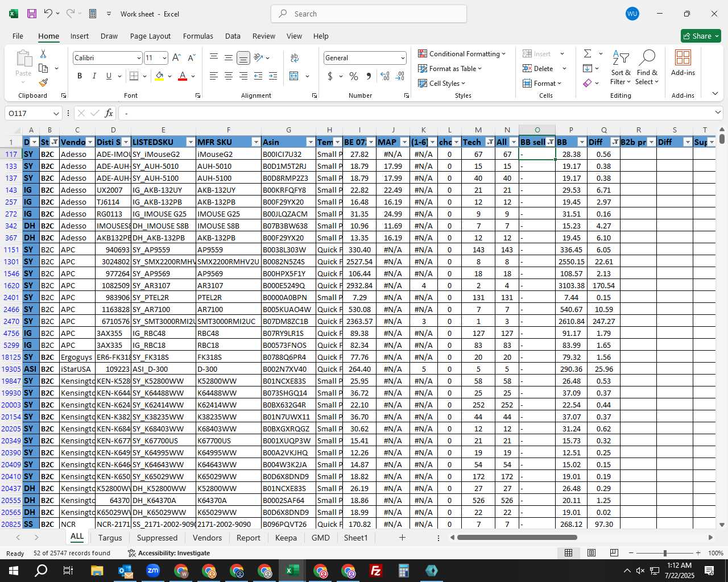Switch to the Formulas ribbon tab
The width and height of the screenshot is (728, 582).
[x=198, y=36]
